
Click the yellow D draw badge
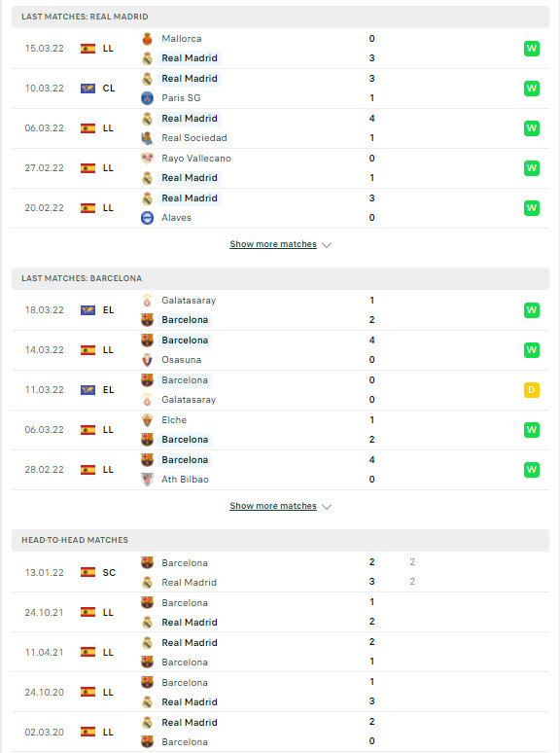click(x=531, y=390)
